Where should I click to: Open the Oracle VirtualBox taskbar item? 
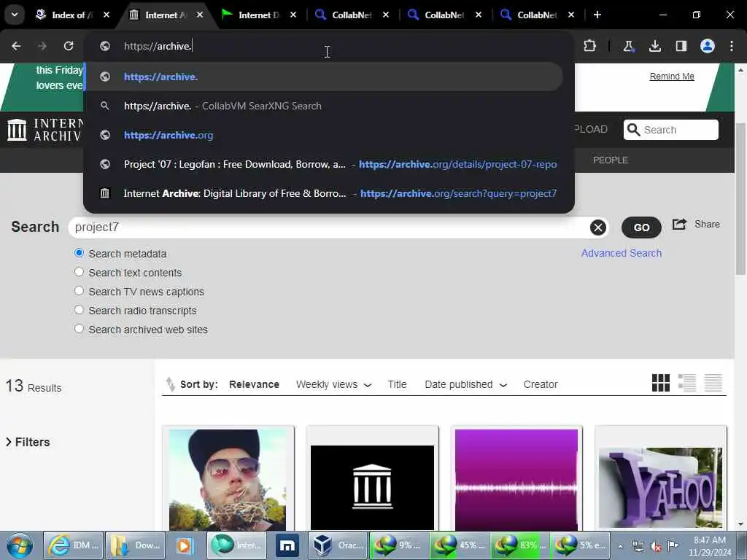coord(338,545)
